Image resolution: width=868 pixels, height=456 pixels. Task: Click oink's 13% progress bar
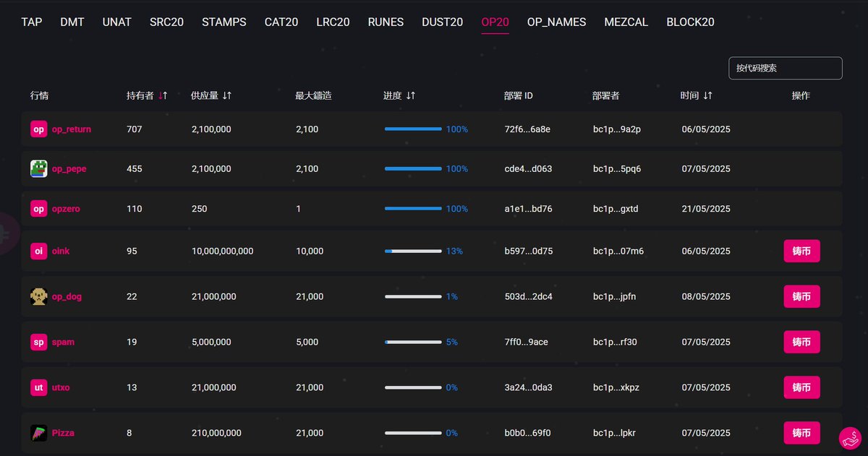[x=413, y=251]
